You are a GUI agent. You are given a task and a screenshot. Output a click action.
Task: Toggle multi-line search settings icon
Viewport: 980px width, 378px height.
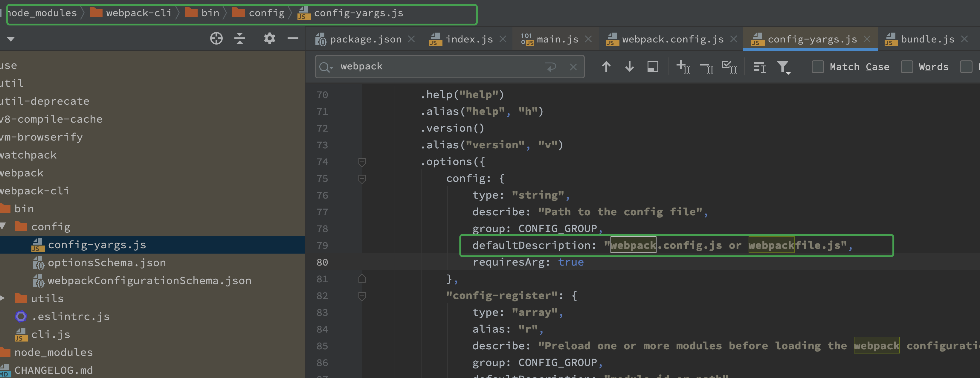pos(759,67)
